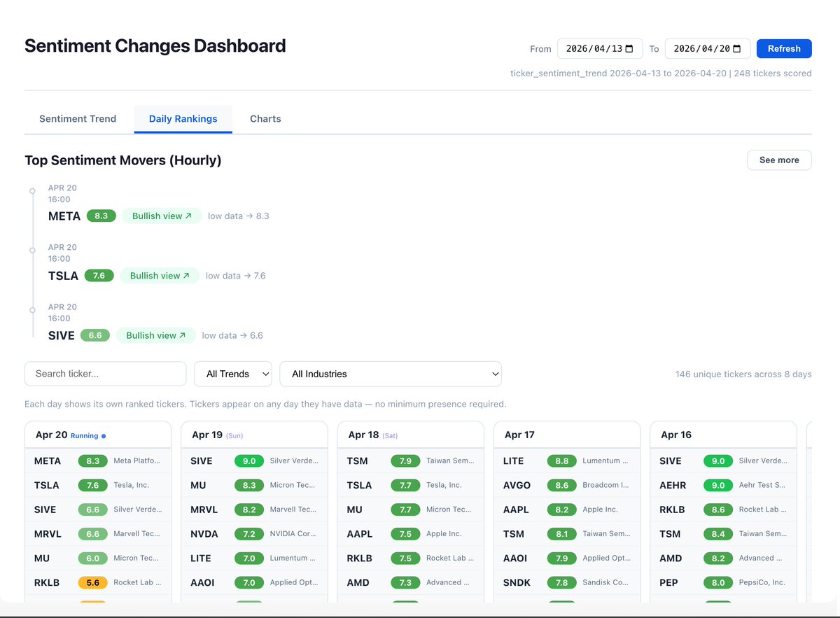This screenshot has width=840, height=618.
Task: Click the Bullish view badge for TSLA
Action: pyautogui.click(x=160, y=276)
